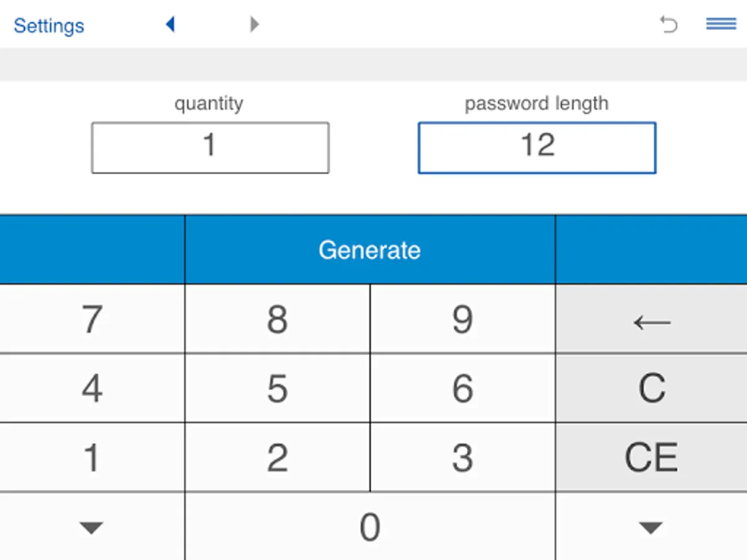Click the bottom-left down triangle key
Viewport: 747px width, 560px height.
click(x=92, y=527)
